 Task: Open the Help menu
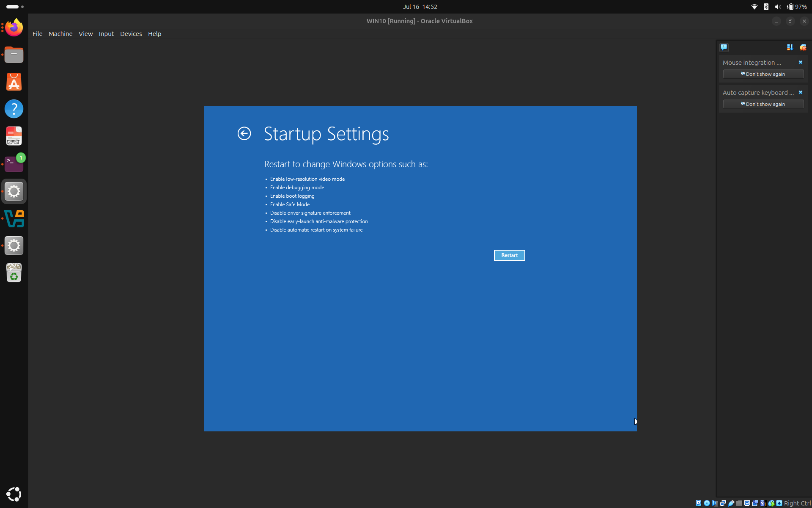154,34
